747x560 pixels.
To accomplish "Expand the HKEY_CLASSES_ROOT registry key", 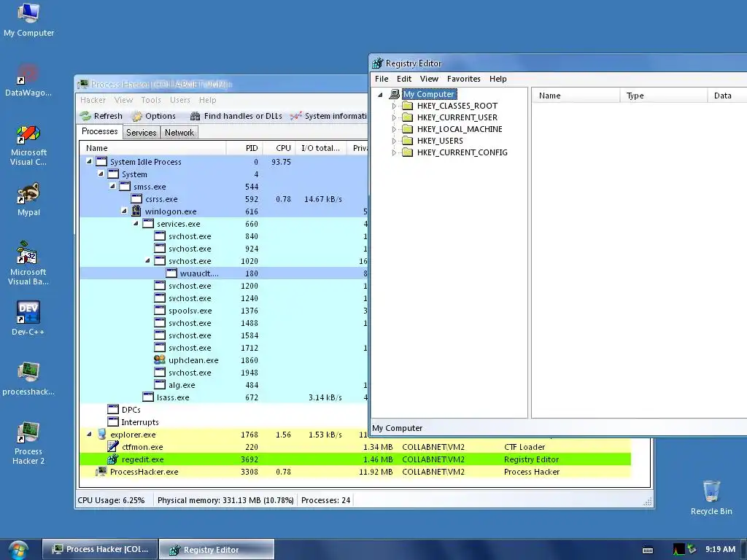I will pos(394,106).
